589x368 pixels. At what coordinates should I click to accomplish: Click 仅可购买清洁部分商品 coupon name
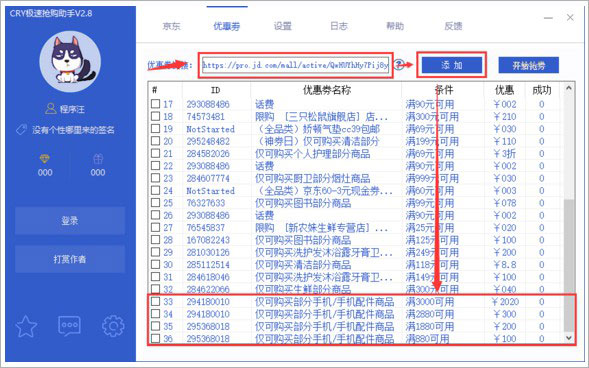pyautogui.click(x=303, y=265)
